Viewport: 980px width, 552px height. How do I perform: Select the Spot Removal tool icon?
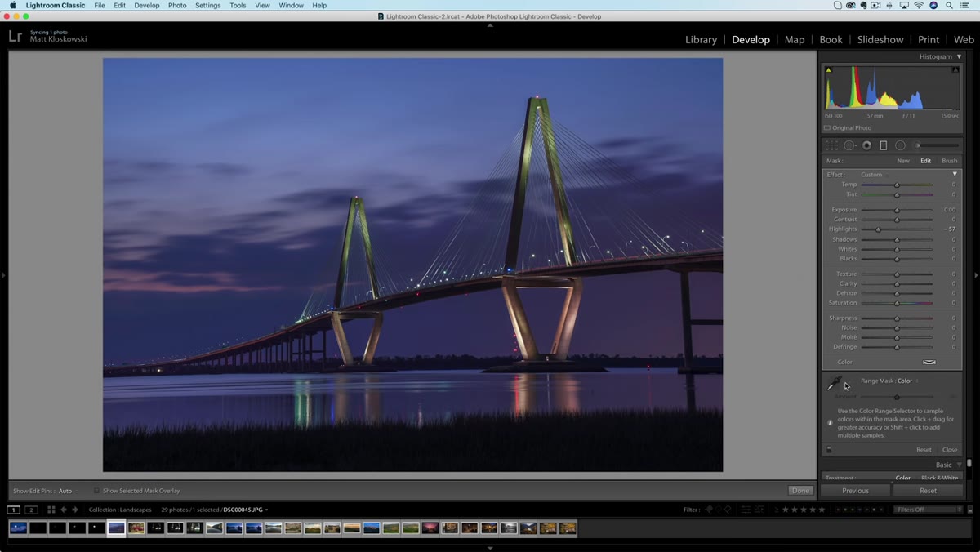pos(849,145)
